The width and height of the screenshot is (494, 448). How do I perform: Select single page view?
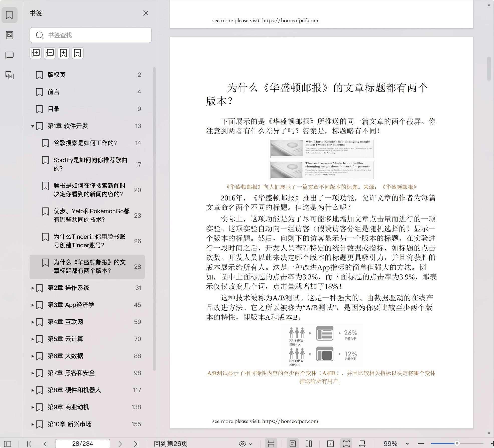coord(292,443)
